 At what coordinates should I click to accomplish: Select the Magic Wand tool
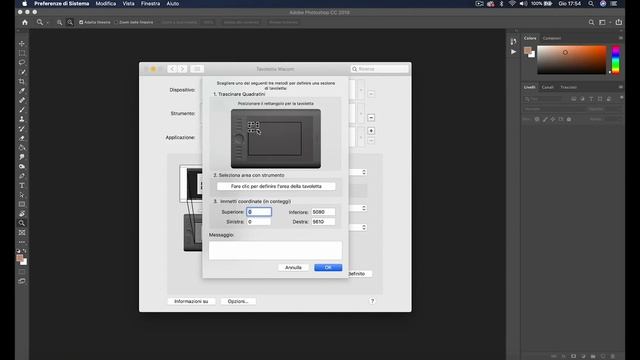tap(22, 72)
